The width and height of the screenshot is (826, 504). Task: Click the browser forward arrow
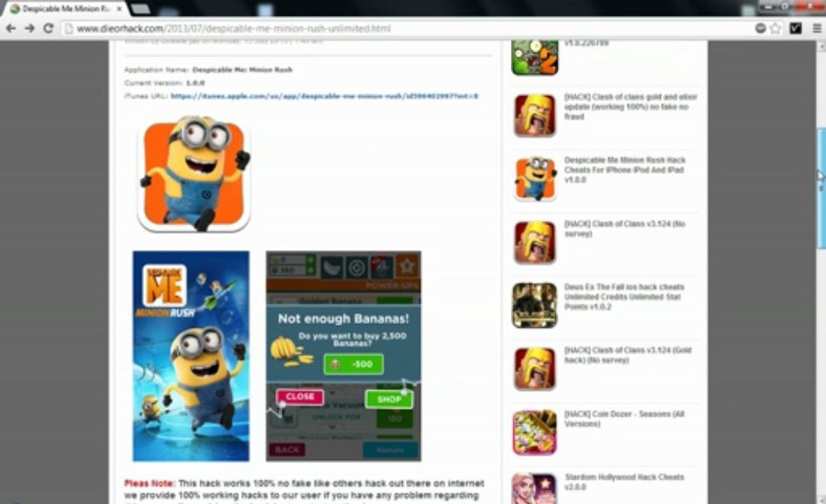29,29
